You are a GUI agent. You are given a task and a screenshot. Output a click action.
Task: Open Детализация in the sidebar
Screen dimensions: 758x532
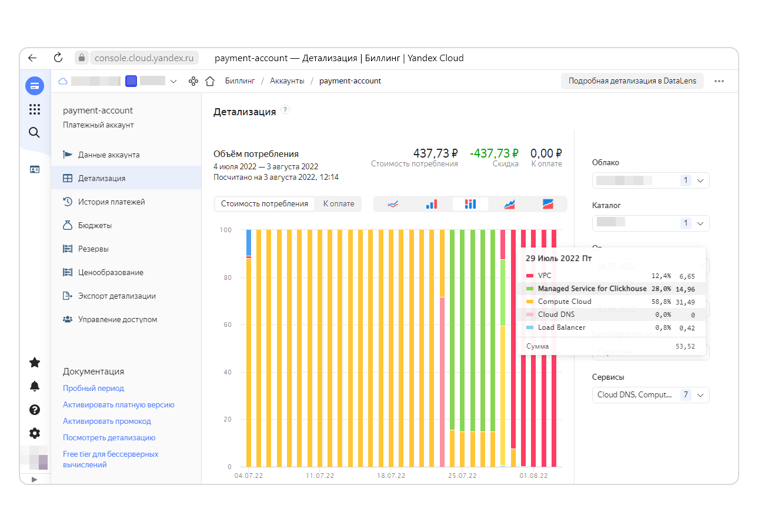126,178
